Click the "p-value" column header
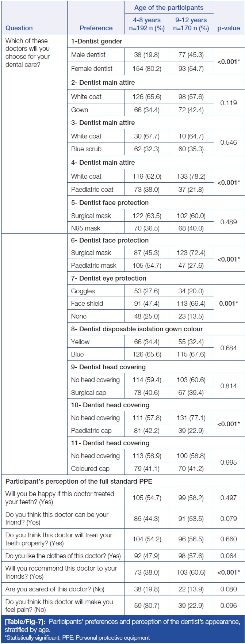The height and width of the screenshot is (644, 245). coord(229,28)
